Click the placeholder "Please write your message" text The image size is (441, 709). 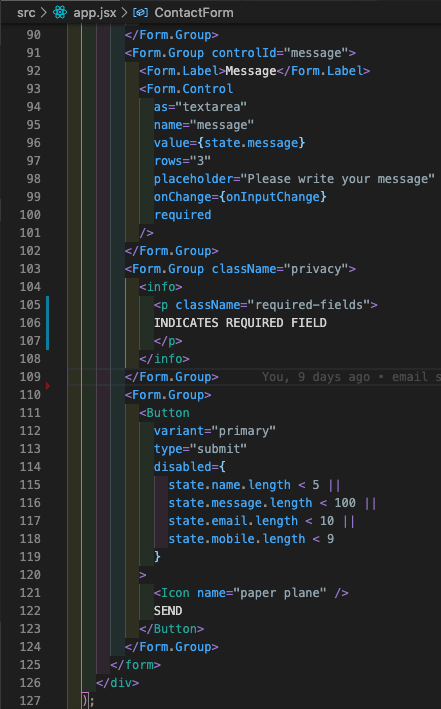coord(337,179)
